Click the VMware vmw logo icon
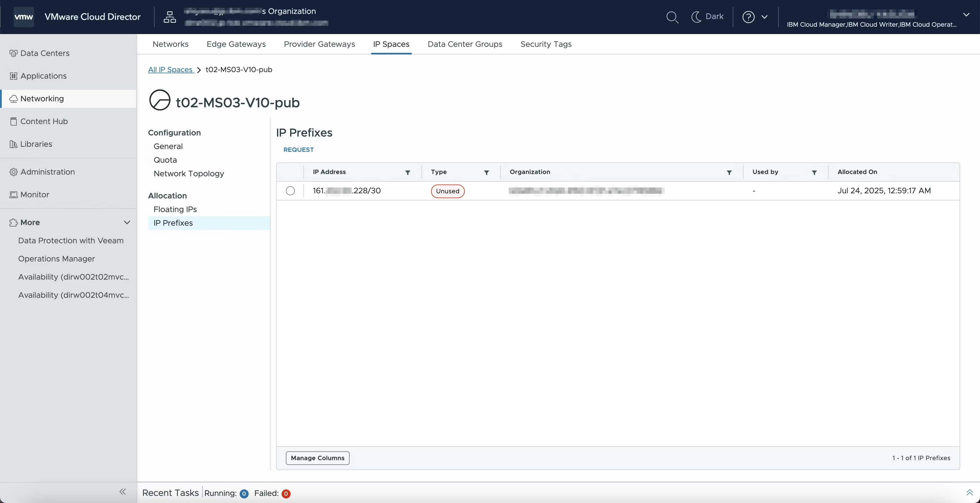The height and width of the screenshot is (503, 980). (x=24, y=17)
